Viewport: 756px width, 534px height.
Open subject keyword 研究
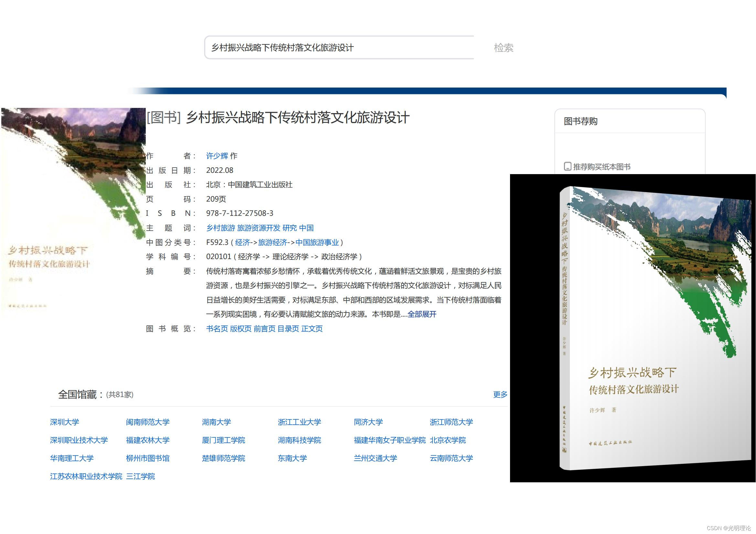[x=290, y=228]
